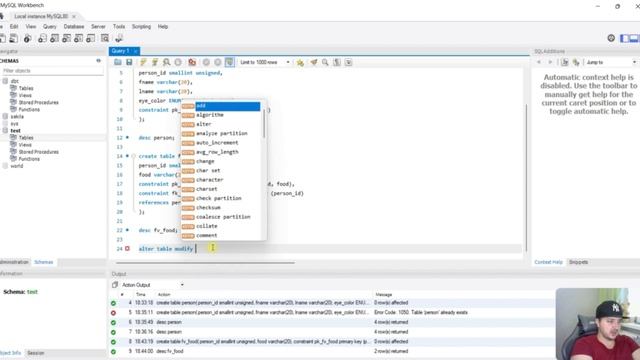This screenshot has height=360, width=640.
Task: Switch to the Query 1 tab
Action: coord(120,51)
